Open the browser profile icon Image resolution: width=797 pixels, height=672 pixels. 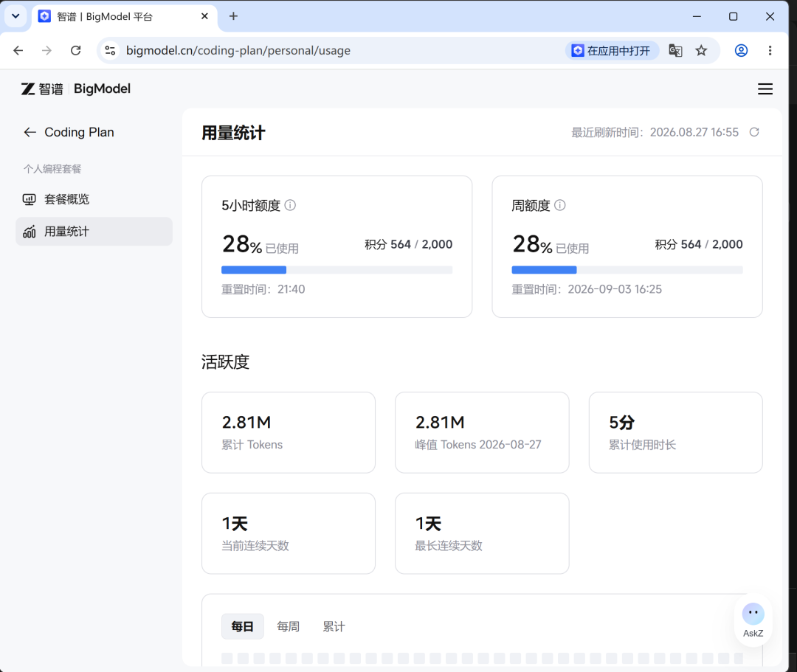click(x=741, y=50)
